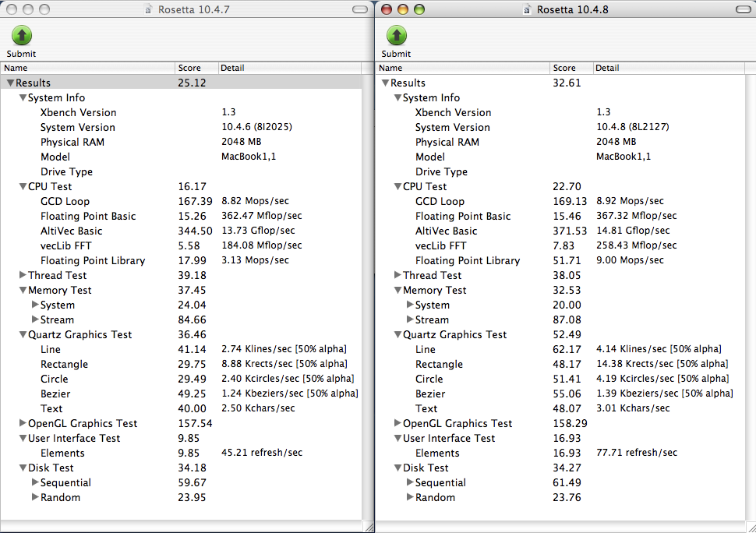Collapse Memory Test in 10.4.7 window

[x=23, y=290]
